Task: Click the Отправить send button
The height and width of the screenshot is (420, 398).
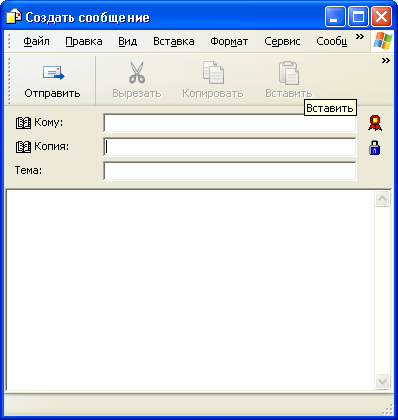Action: [52, 80]
